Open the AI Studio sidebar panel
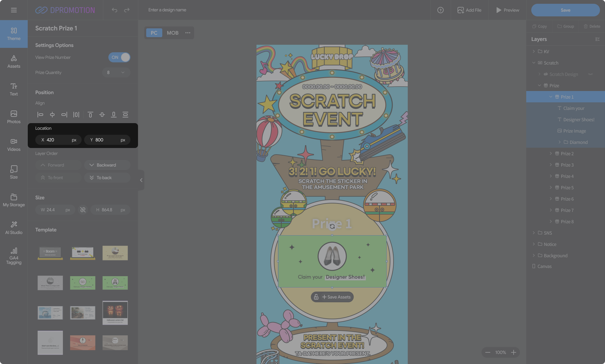The image size is (605, 364). coord(14,228)
